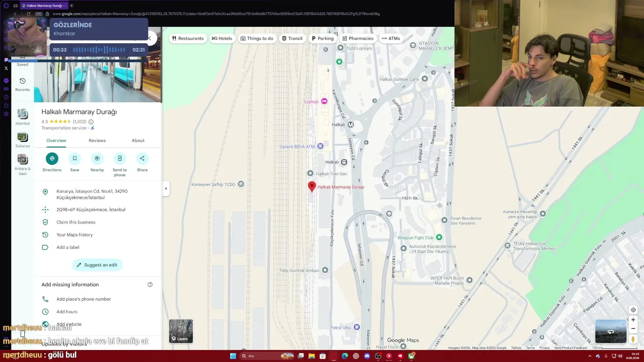Viewport: 644px width, 362px height.
Task: Seek the song waveform progress bar
Action: click(x=99, y=50)
